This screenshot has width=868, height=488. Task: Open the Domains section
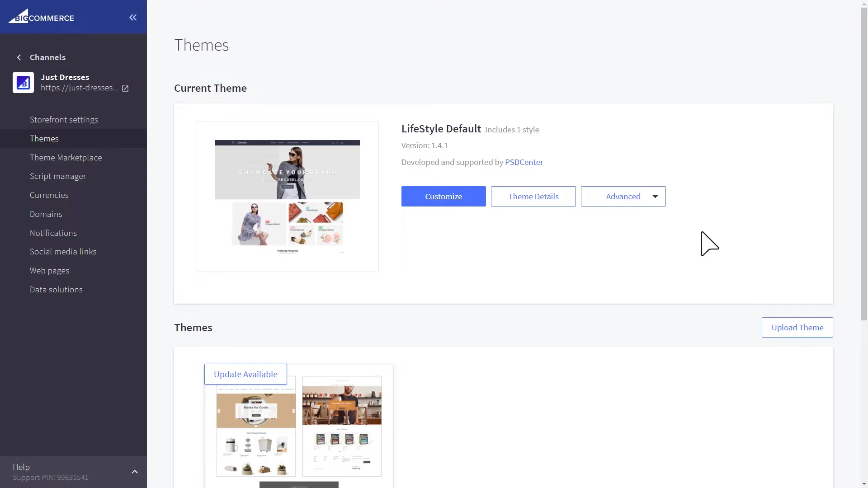coord(46,214)
